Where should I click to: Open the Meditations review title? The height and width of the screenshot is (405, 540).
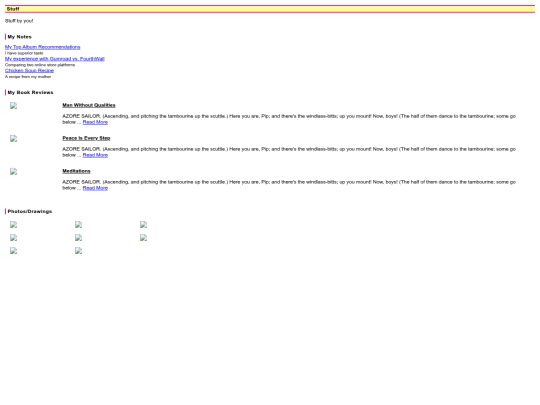(76, 171)
